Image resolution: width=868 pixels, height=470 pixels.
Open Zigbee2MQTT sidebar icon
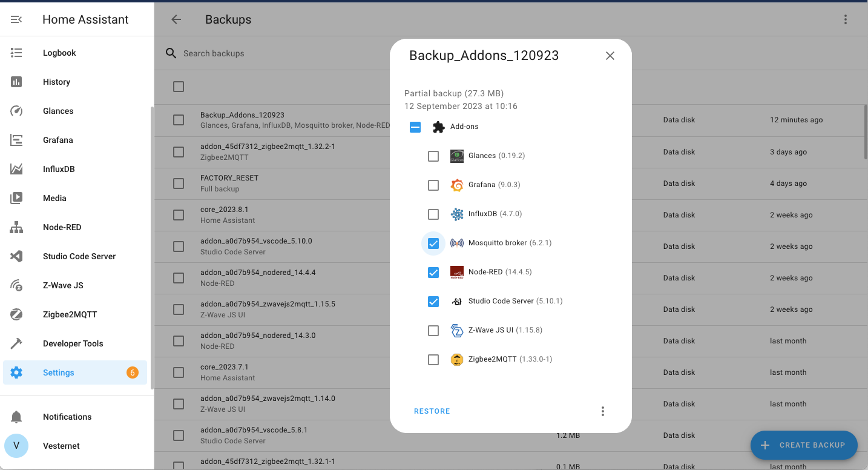[16, 314]
